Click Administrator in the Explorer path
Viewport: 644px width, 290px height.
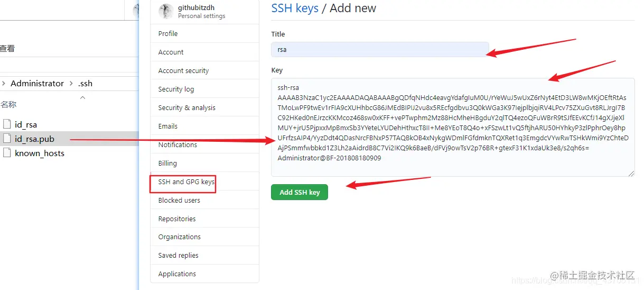[37, 83]
